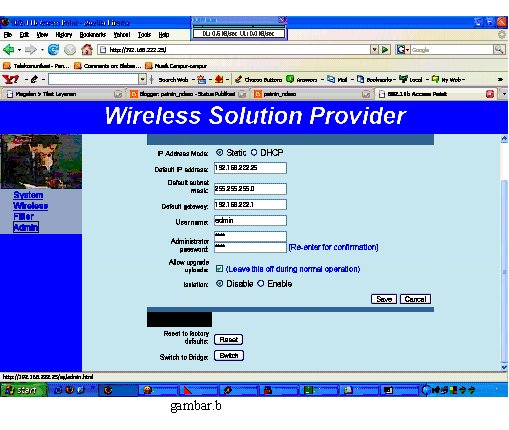509x430 pixels.
Task: Open the Help menu
Action: click(x=164, y=35)
